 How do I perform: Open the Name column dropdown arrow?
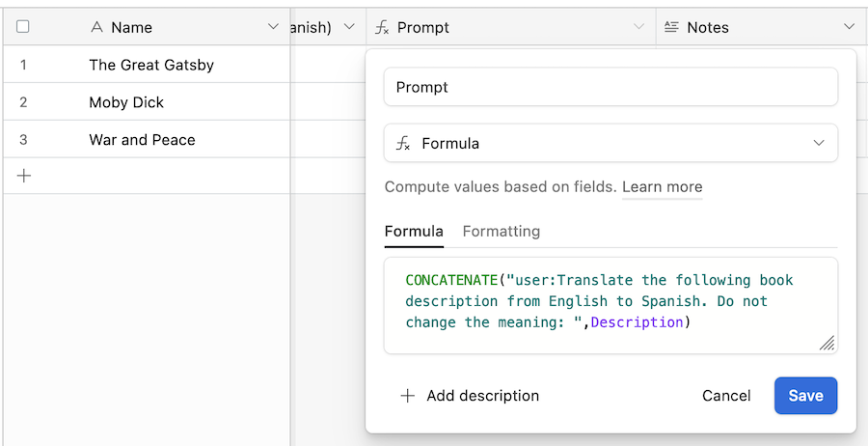[x=273, y=27]
